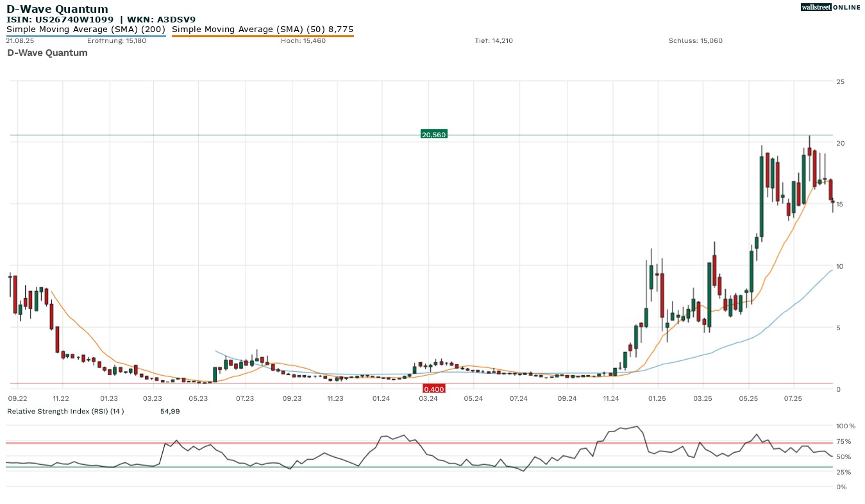The image size is (865, 504).
Task: Click the 07.23 date axis label
Action: coord(245,398)
